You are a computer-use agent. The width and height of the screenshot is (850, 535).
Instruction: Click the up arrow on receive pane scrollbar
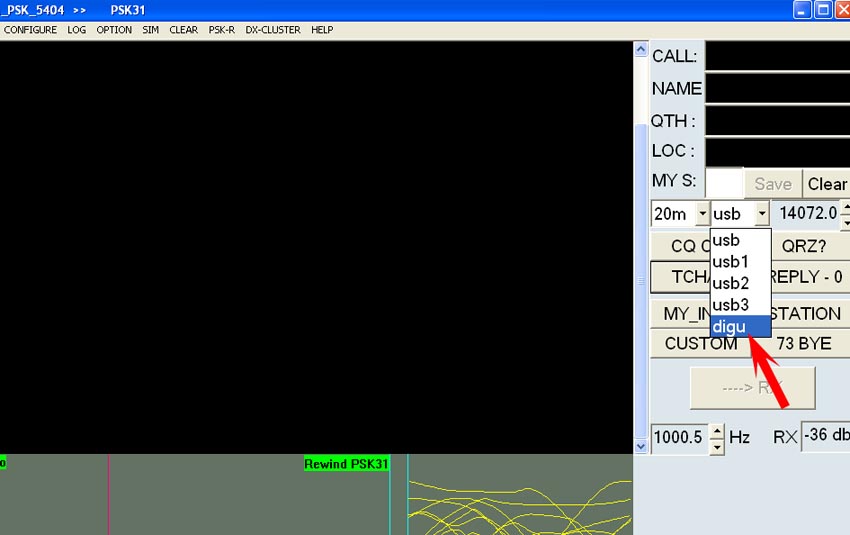641,49
